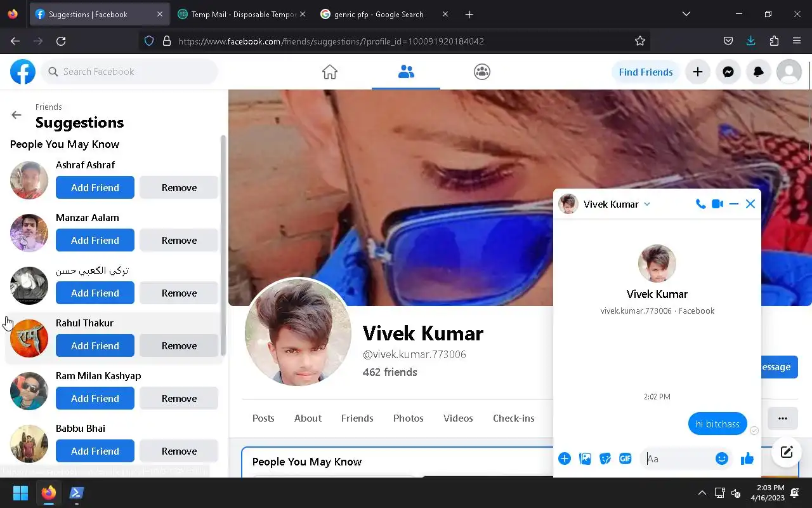This screenshot has width=812, height=508.
Task: Switch to the Posts tab
Action: click(263, 418)
